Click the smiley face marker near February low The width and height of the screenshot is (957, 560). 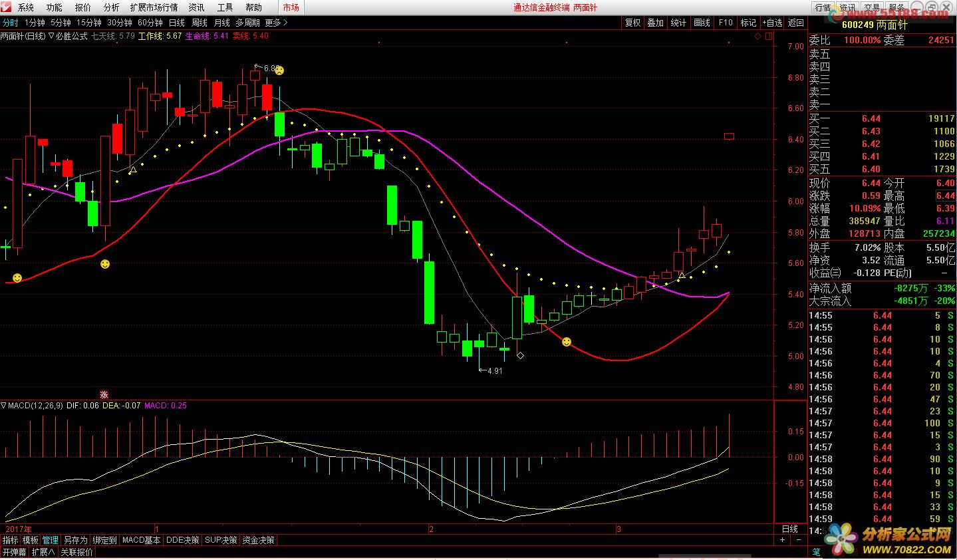click(567, 342)
